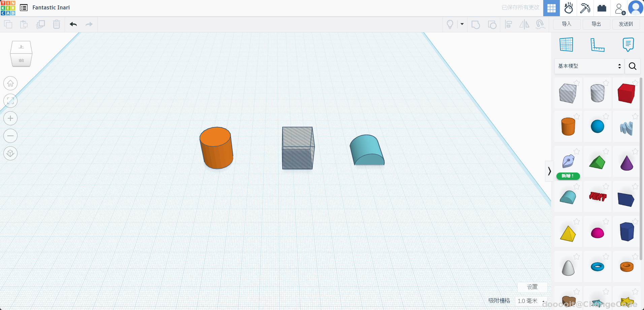Select the transparent hole box on workplane
The image size is (644, 310).
point(298,148)
